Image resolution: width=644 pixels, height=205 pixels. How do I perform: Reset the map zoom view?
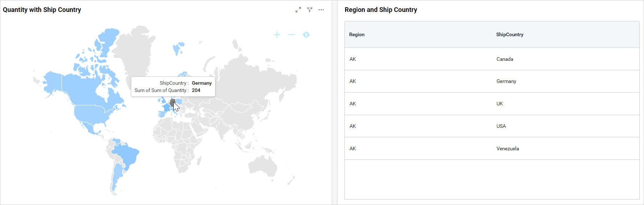click(306, 35)
